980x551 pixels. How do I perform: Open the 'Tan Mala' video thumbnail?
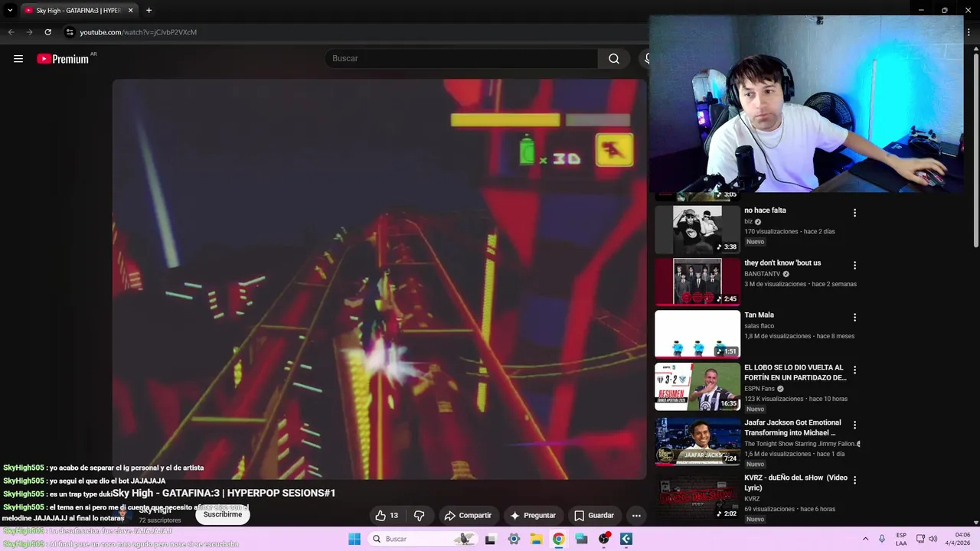pos(697,334)
